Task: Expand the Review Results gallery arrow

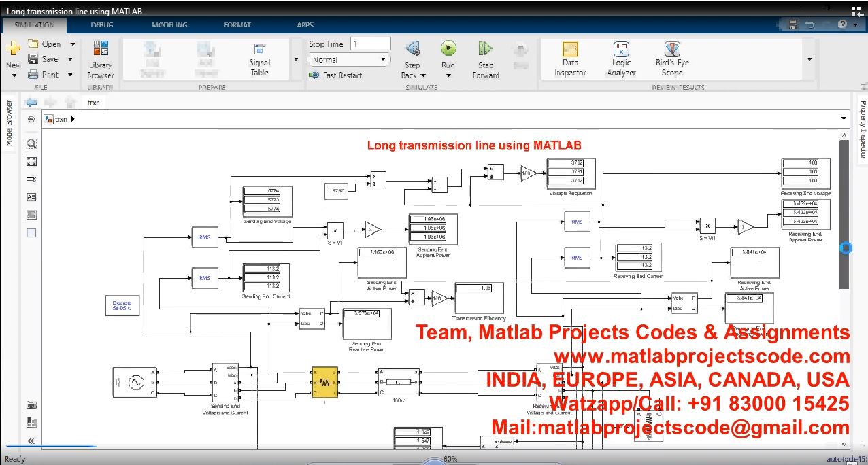Action: 809,59
